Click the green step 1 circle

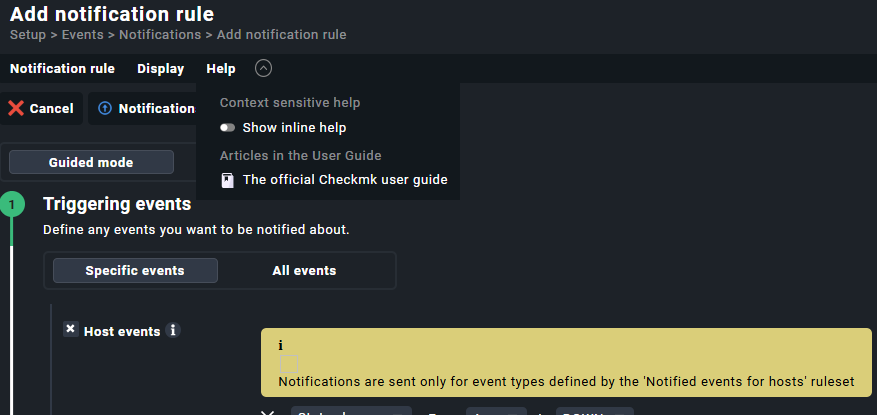click(12, 205)
